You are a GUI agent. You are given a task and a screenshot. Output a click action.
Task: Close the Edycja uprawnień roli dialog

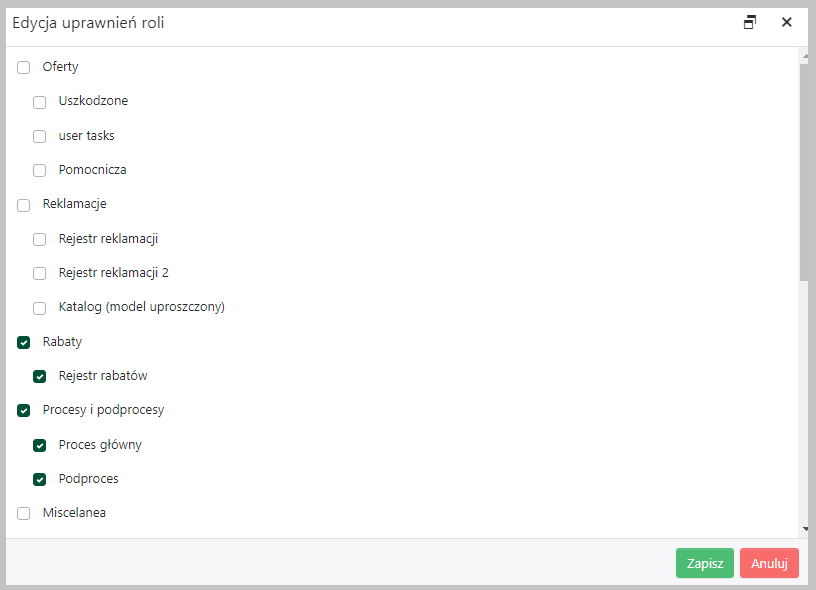coord(786,22)
